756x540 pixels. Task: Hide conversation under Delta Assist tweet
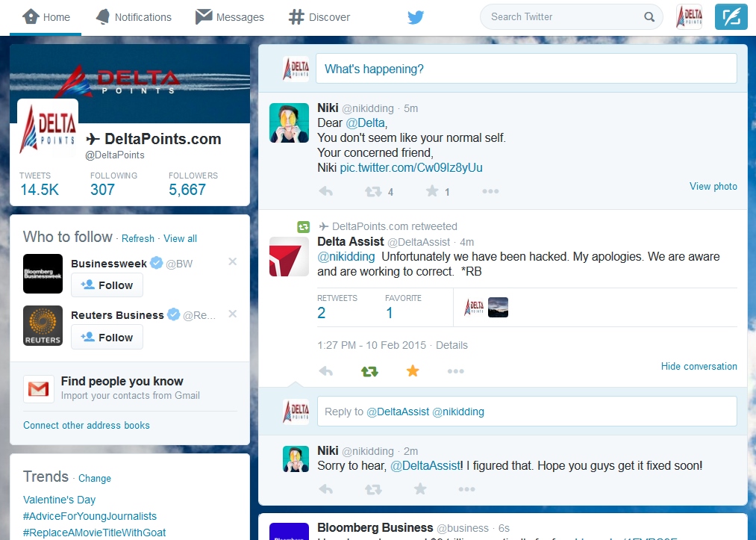click(x=699, y=366)
